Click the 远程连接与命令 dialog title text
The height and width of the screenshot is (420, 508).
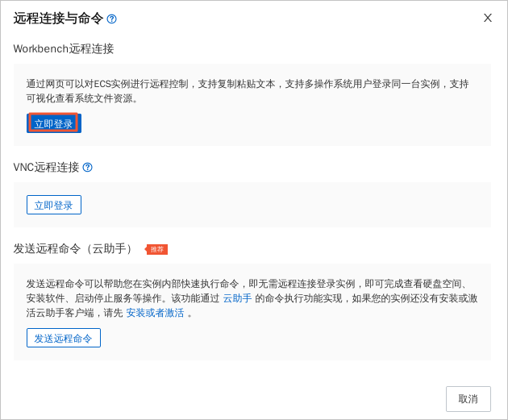pos(58,19)
